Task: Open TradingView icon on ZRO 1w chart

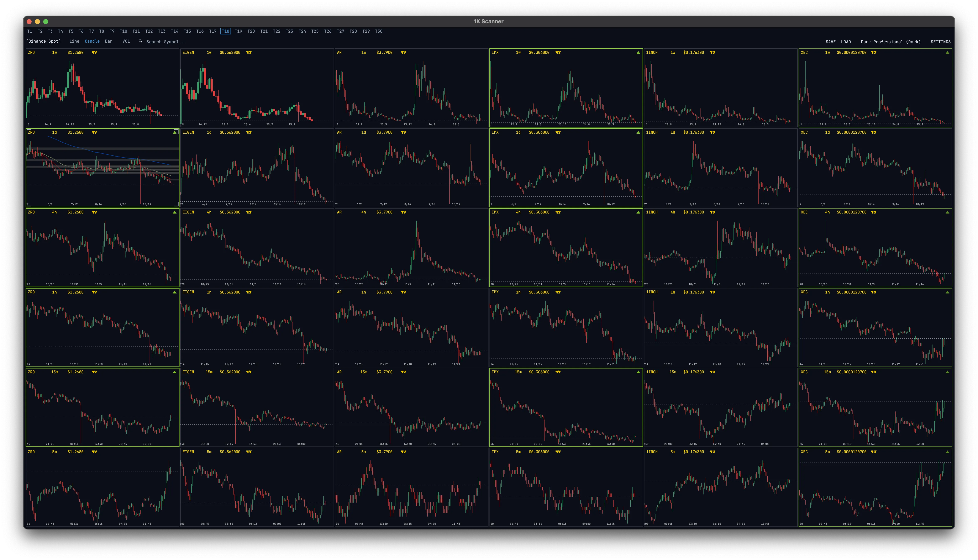Action: (x=94, y=53)
